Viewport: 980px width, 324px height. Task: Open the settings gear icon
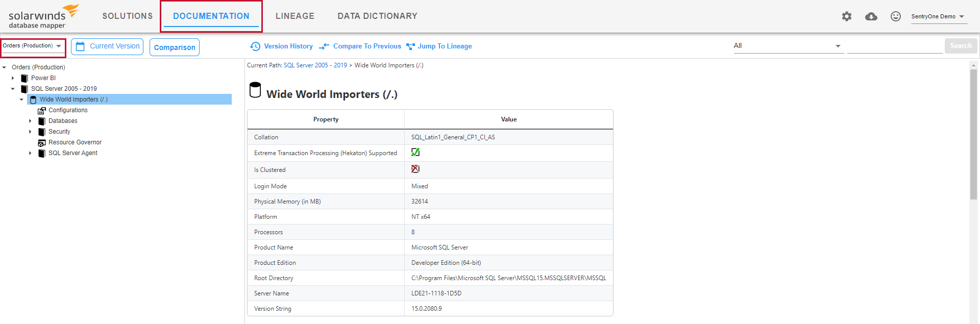click(847, 16)
